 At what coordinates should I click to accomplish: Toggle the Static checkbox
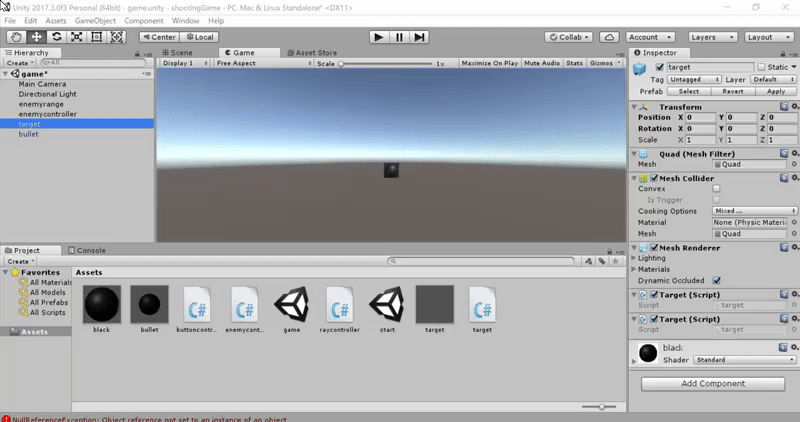[x=761, y=67]
